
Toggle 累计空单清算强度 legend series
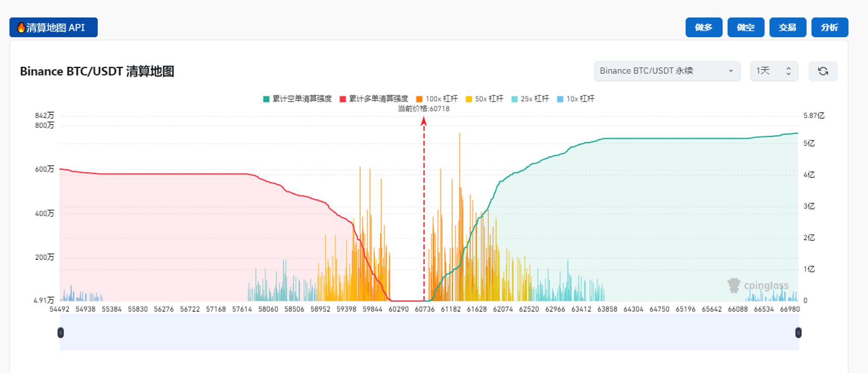pyautogui.click(x=297, y=99)
